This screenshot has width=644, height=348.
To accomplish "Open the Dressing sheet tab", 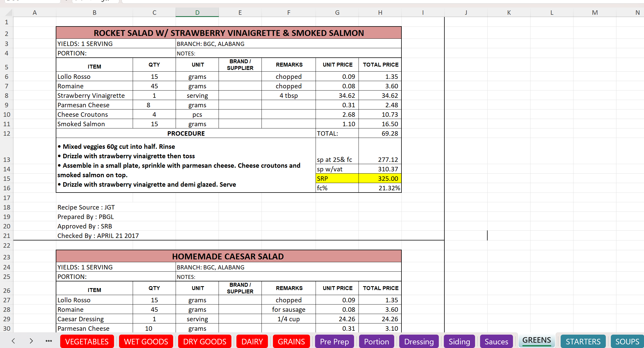I will coord(419,342).
